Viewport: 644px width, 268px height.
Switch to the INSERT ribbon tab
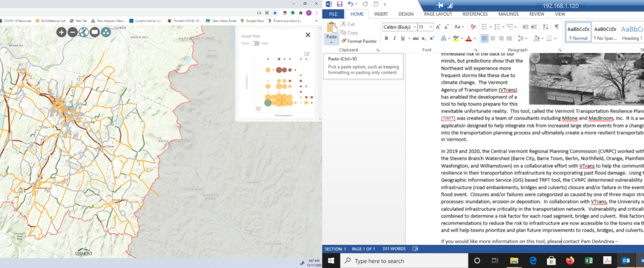click(381, 14)
